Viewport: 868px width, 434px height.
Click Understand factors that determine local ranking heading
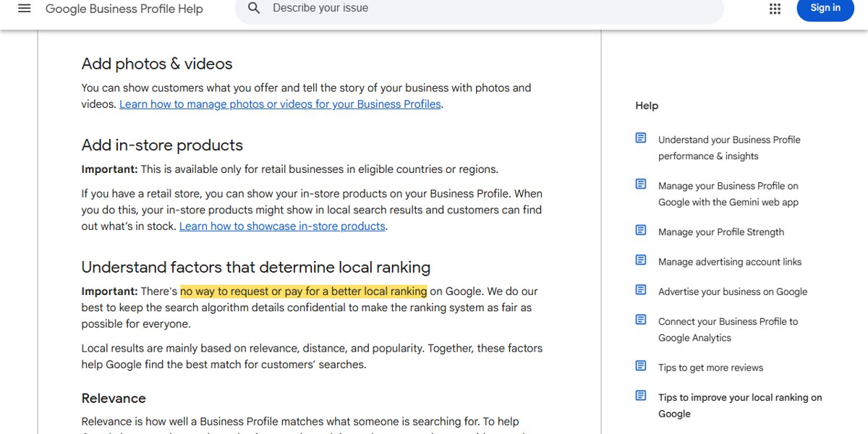[256, 267]
